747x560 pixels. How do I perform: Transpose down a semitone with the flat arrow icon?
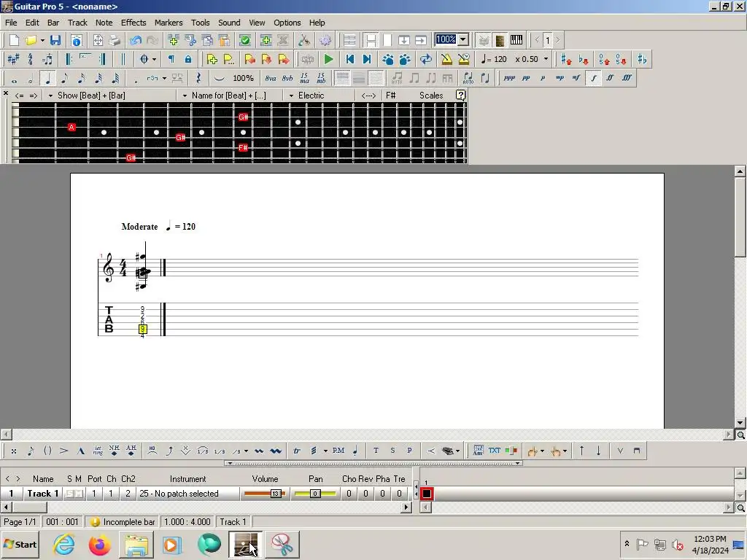click(x=583, y=60)
